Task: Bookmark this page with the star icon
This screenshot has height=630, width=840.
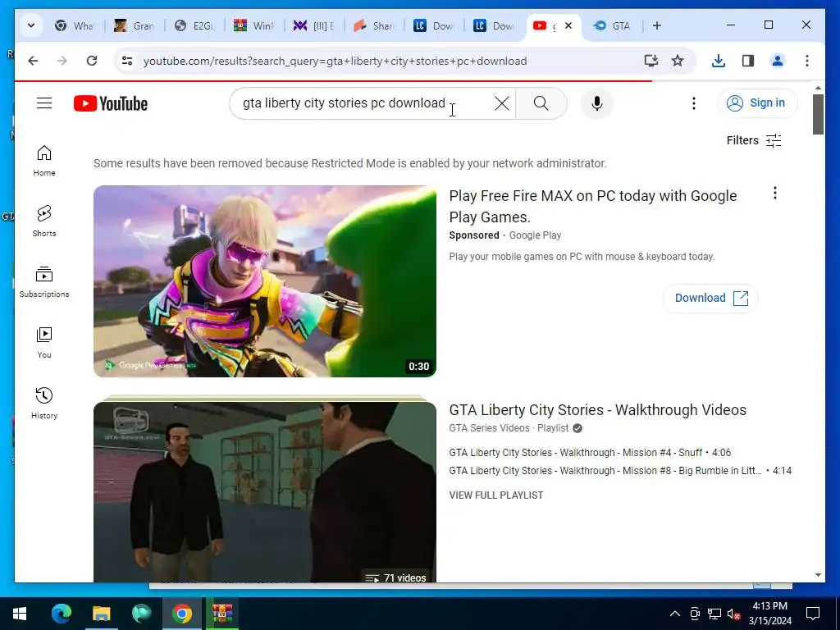Action: [x=678, y=61]
